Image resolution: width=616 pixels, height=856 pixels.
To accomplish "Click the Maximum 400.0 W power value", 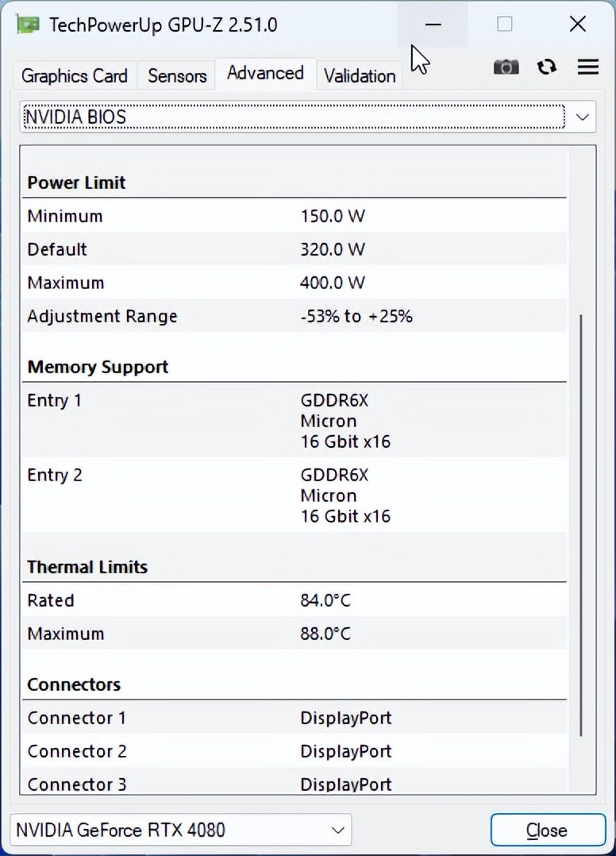I will [x=333, y=283].
